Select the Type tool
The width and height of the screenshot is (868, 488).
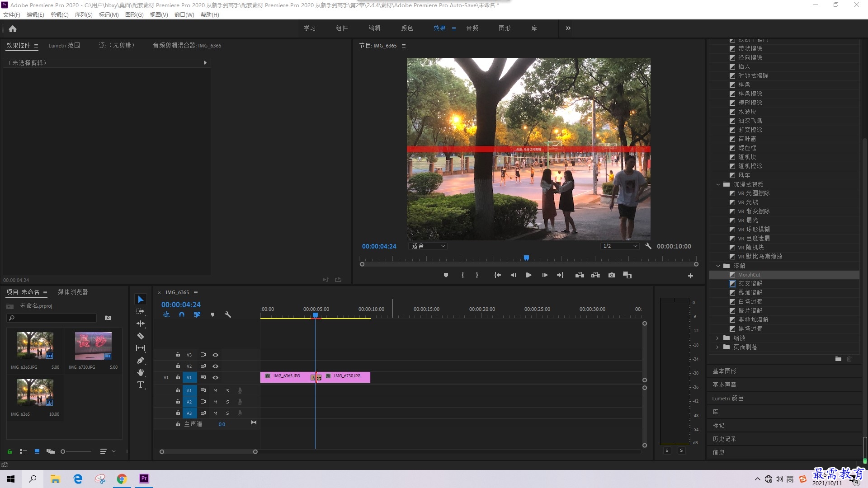pos(141,385)
